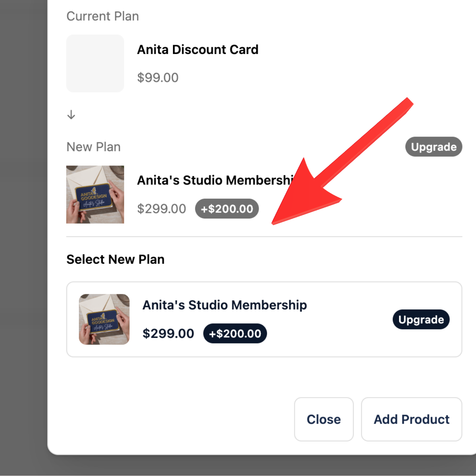Click the New Plan section label
Viewport: 476px width, 476px height.
94,147
